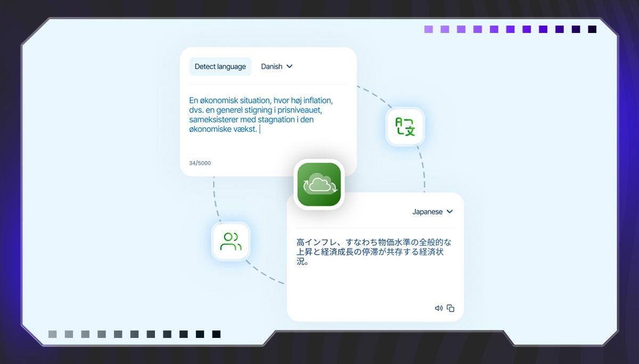This screenshot has height=364, width=639.
Task: Click the chevron arrow next to Japanese
Action: click(449, 212)
